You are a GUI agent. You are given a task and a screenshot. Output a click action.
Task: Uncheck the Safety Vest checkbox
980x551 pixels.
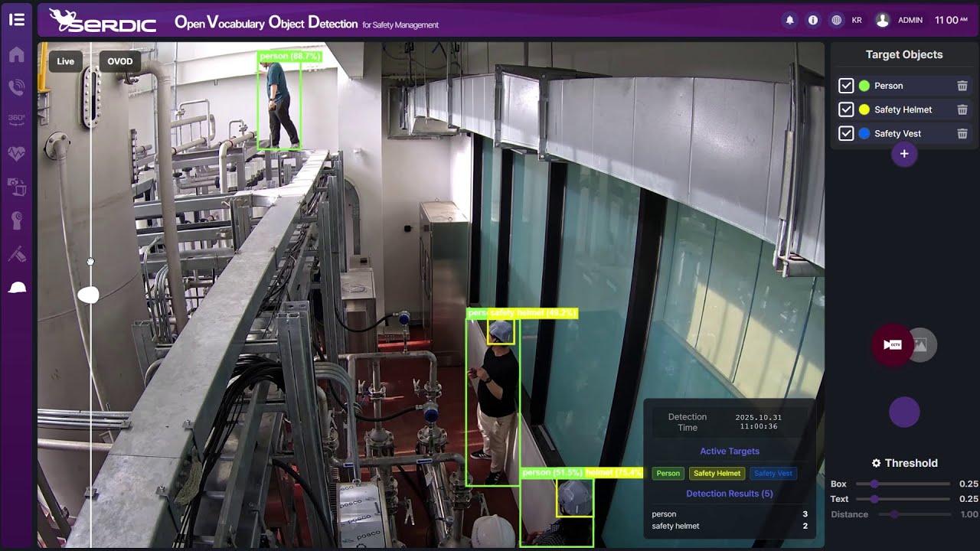[846, 133]
